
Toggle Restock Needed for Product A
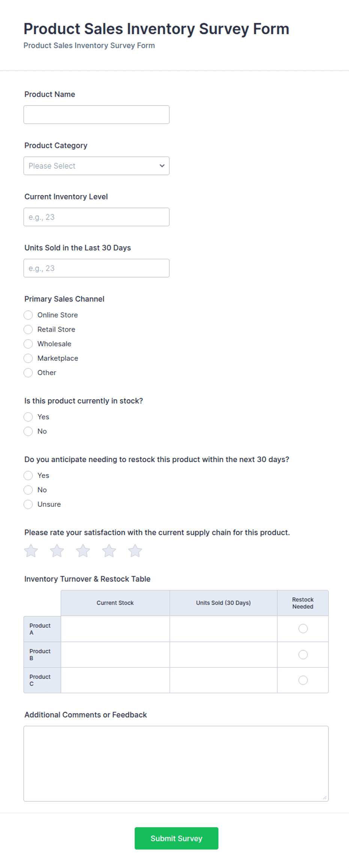coord(303,629)
